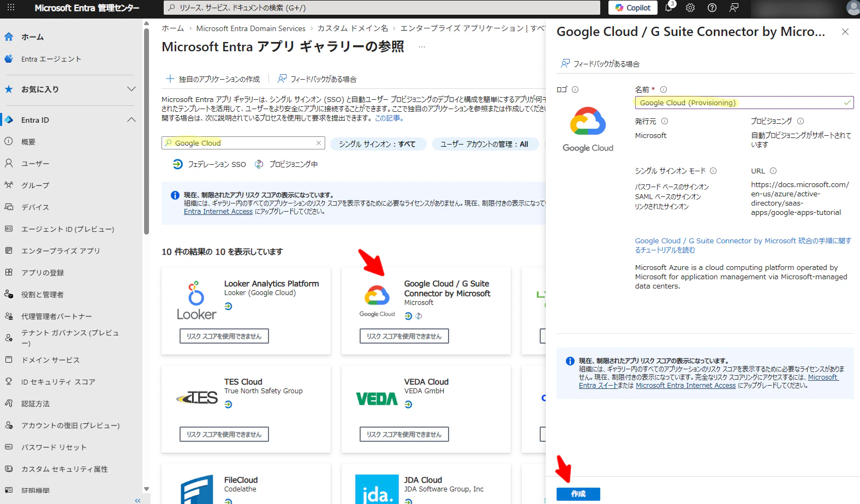Click the カスタム セキュリティ属性 sidebar icon
Image resolution: width=860 pixels, height=504 pixels.
coord(9,469)
